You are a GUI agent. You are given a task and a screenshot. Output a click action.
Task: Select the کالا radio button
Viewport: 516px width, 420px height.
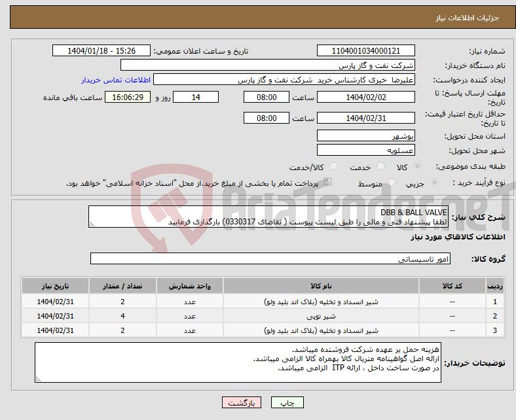click(417, 166)
